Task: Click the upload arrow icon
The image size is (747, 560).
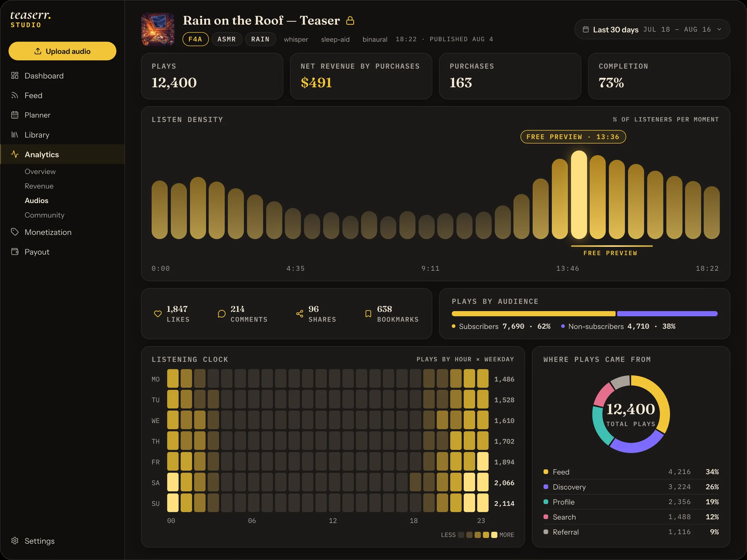Action: [38, 51]
